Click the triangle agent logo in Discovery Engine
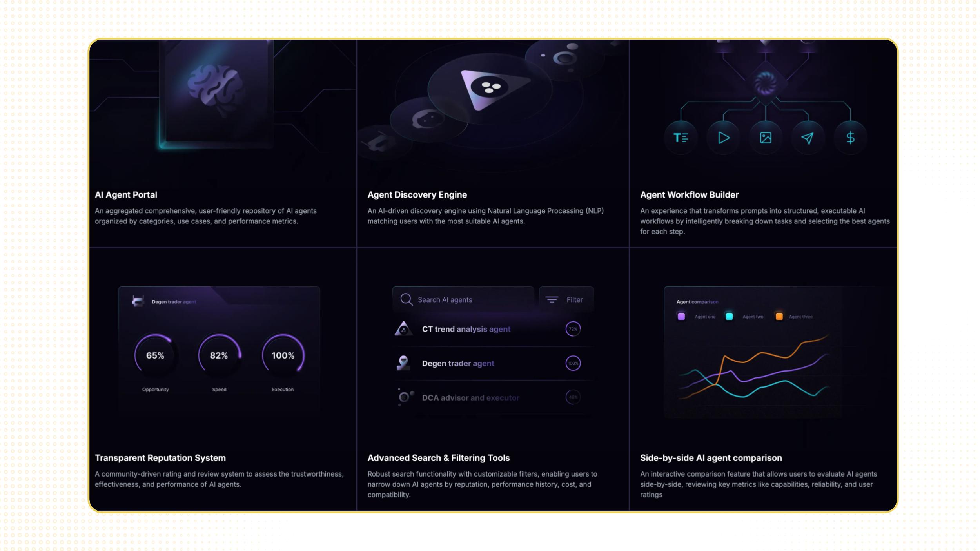This screenshot has width=980, height=551. 492,89
